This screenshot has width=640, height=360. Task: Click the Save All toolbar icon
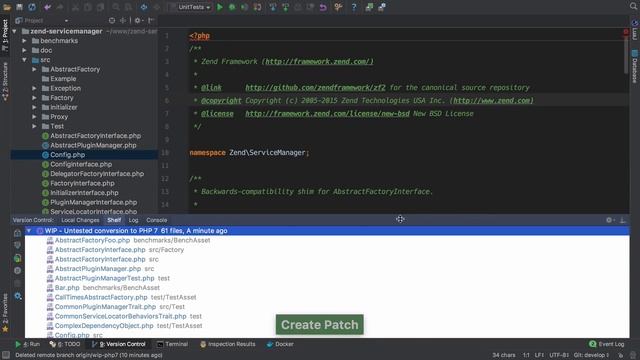tap(19, 7)
